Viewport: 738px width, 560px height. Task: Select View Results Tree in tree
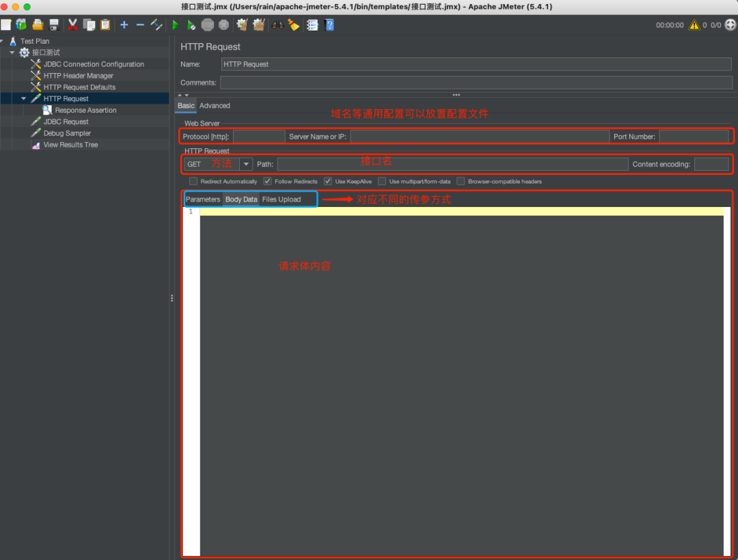(x=70, y=145)
